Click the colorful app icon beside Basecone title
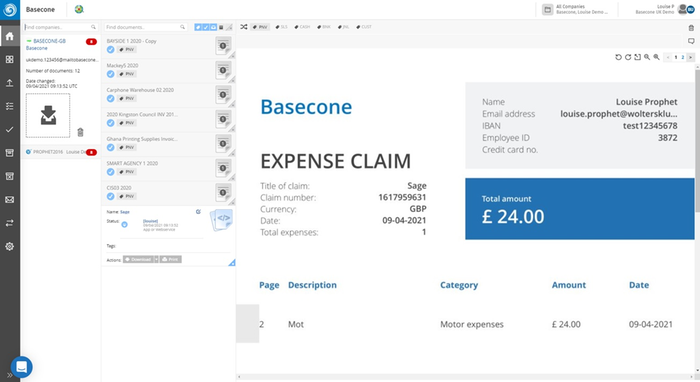Viewport: 700px width, 382px height. 79,9
